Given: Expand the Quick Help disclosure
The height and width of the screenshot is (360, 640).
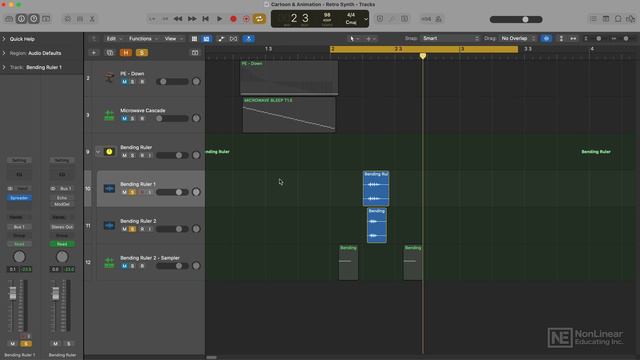Looking at the screenshot, I should click(4, 39).
